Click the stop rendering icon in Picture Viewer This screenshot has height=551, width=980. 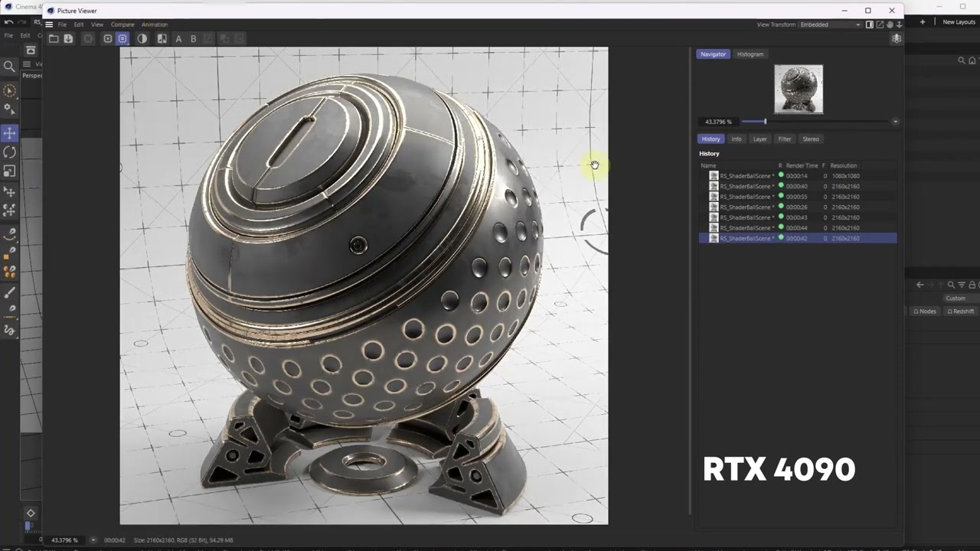[x=88, y=38]
